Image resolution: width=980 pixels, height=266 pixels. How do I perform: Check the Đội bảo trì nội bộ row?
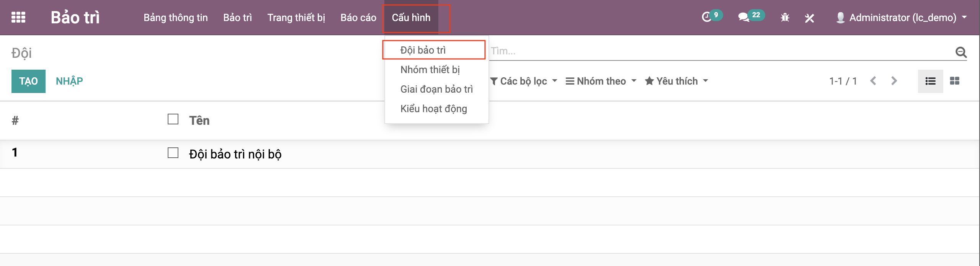(x=173, y=153)
